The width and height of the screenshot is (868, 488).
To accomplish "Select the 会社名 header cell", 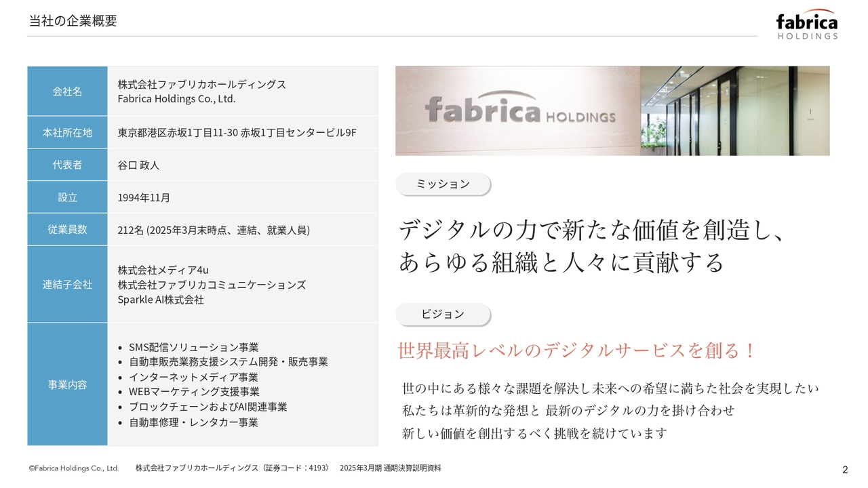I will pos(67,91).
